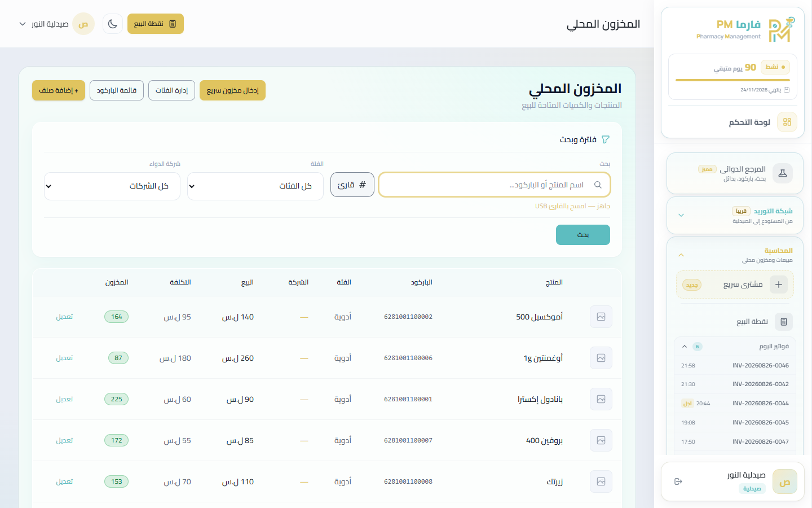Click the teal بحث search button
The height and width of the screenshot is (508, 812).
point(583,235)
